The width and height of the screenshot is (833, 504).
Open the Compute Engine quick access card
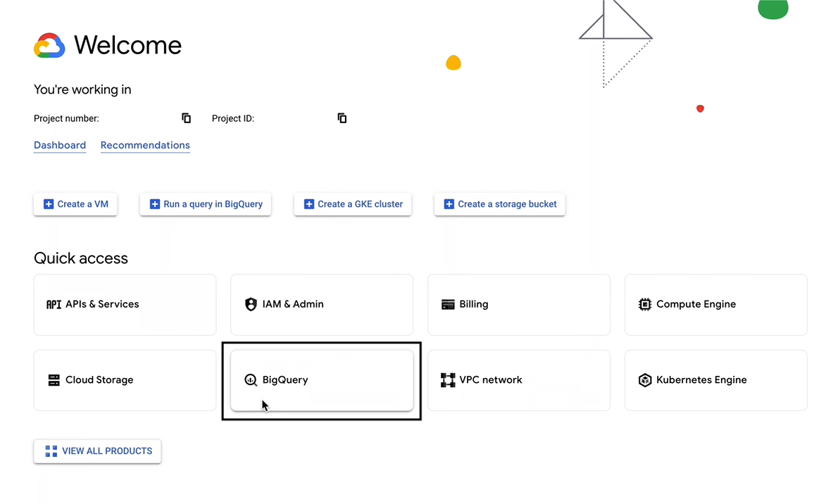[x=716, y=305]
